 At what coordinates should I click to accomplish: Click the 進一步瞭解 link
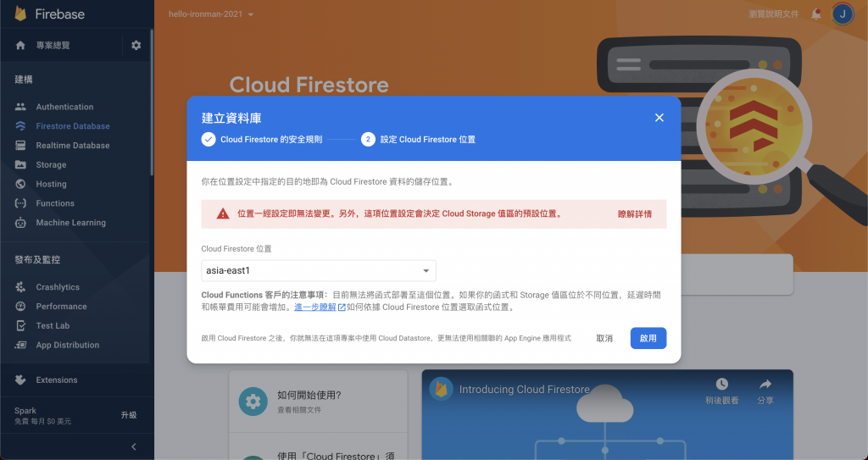(315, 307)
